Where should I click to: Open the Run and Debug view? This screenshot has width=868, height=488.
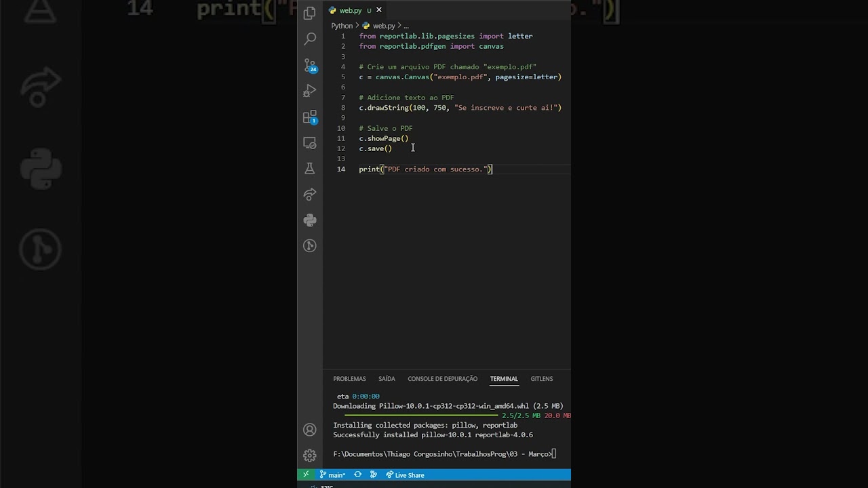[x=310, y=91]
